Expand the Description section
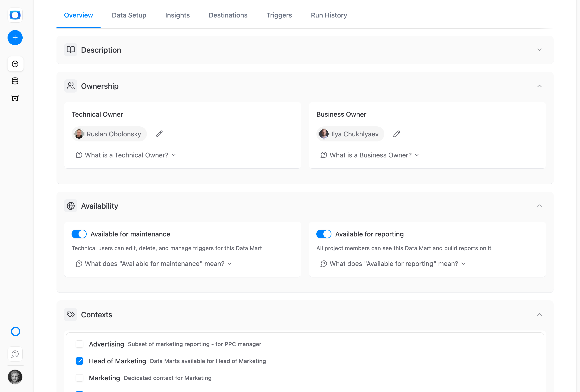Image resolution: width=580 pixels, height=392 pixels. coord(539,50)
